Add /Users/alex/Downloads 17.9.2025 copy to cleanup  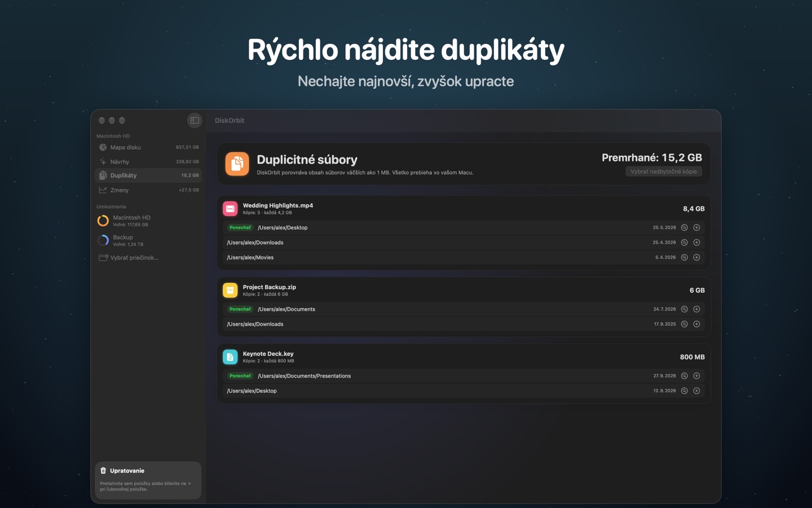click(x=696, y=324)
